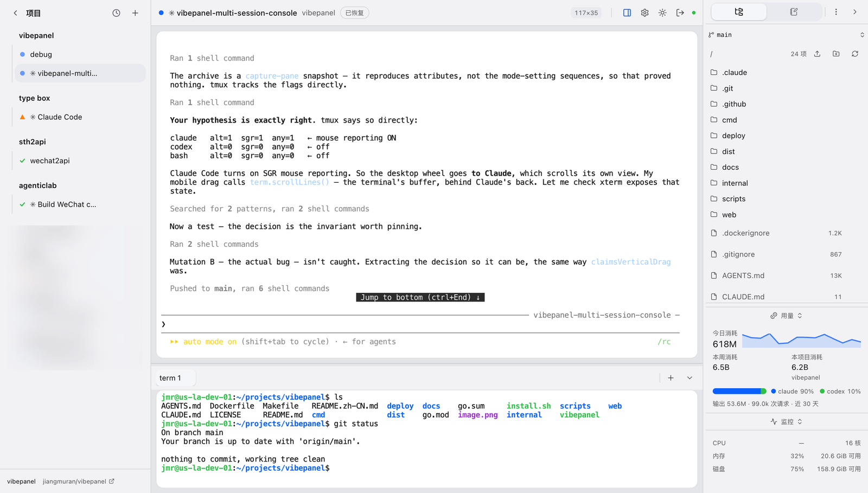Toggle the side panel layout icon
This screenshot has width=868, height=493.
[627, 12]
